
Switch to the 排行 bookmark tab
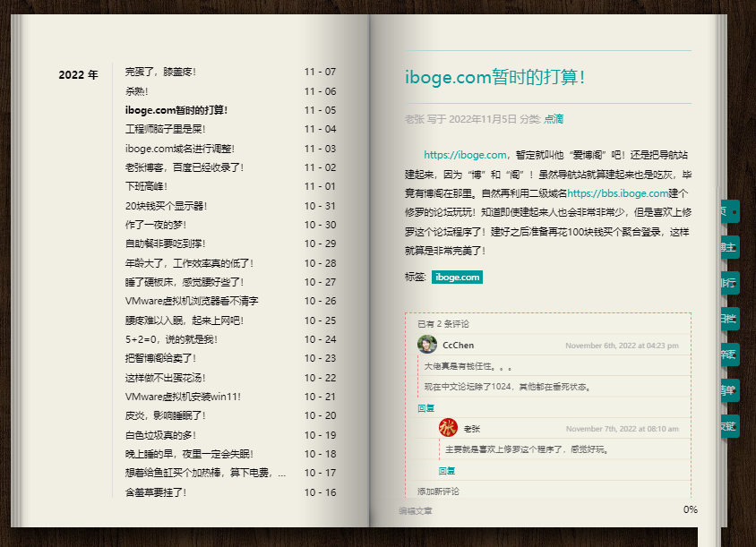coord(729,283)
